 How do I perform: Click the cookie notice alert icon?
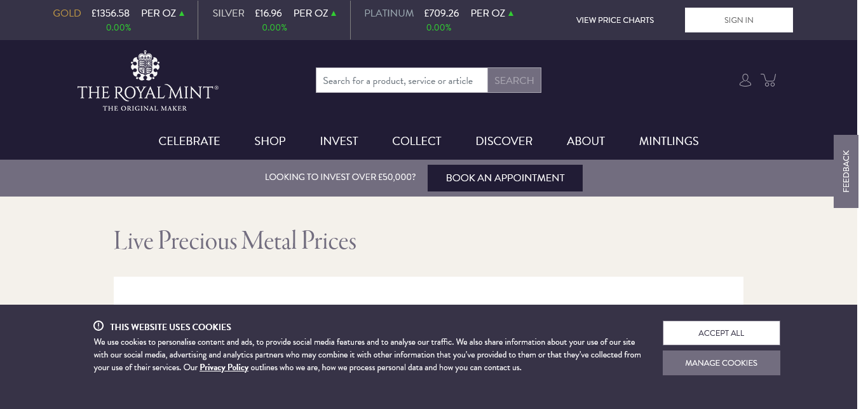click(98, 326)
